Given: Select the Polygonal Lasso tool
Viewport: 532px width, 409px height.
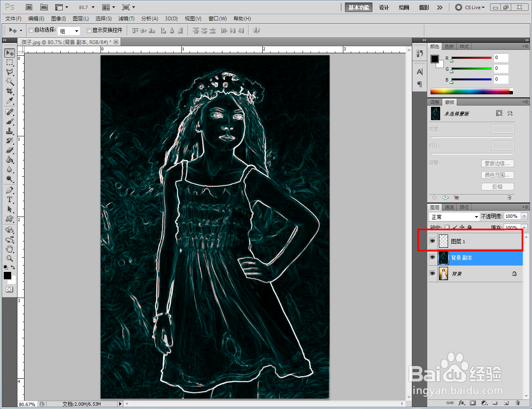Looking at the screenshot, I should [x=10, y=72].
